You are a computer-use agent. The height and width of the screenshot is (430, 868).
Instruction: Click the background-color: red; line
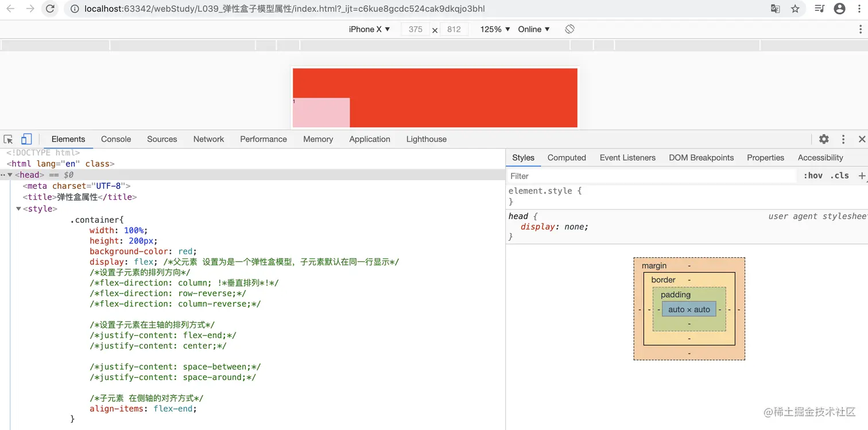click(143, 251)
